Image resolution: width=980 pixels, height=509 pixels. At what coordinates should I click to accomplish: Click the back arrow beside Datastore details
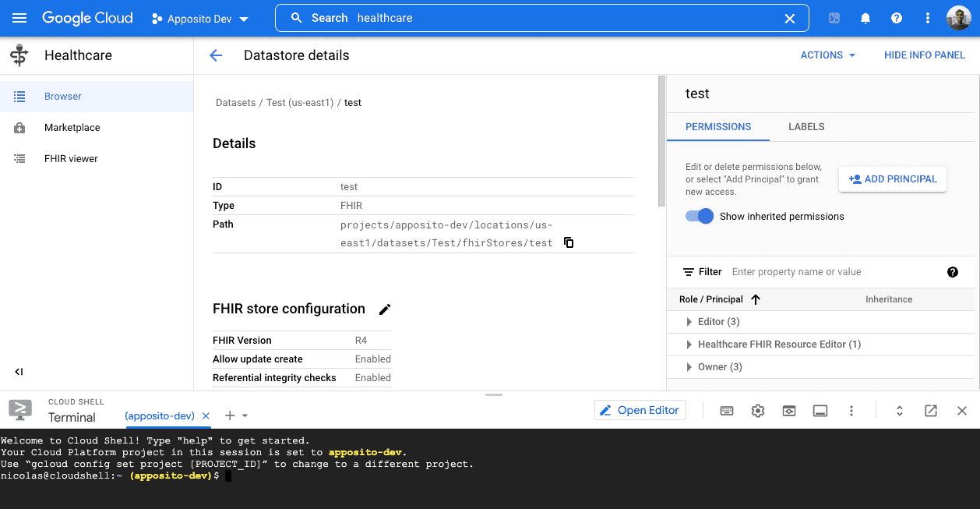pos(216,55)
